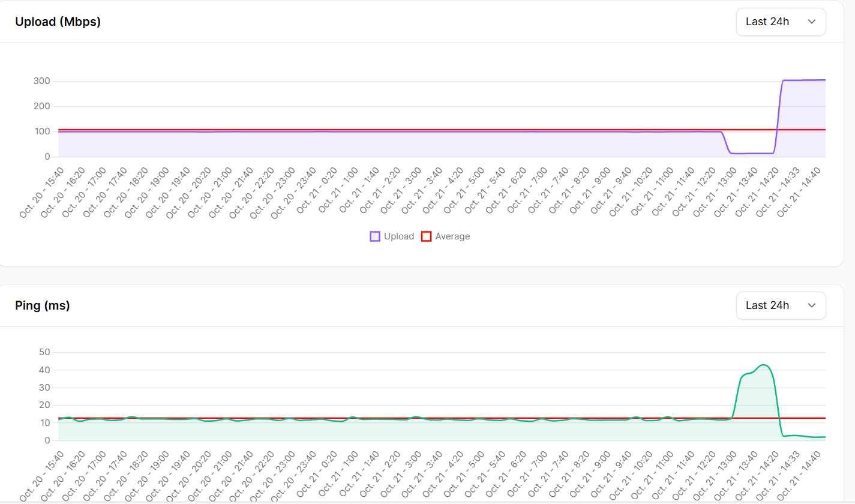Open the Upload chart's Last 24h dropdown
Viewport: 855px width, 504px height.
coord(781,22)
